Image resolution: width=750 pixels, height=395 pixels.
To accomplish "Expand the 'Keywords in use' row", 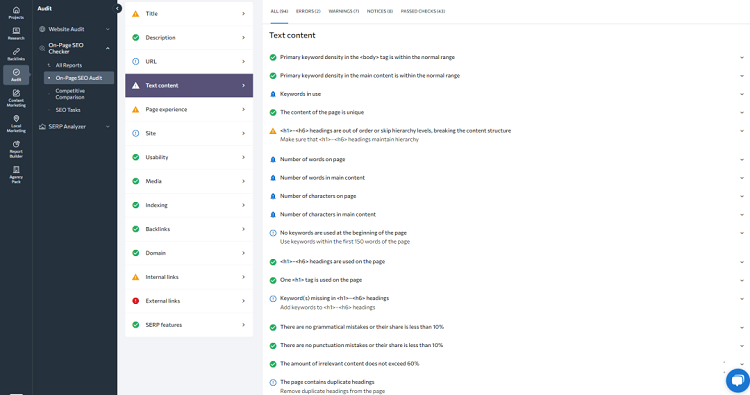I will (506, 94).
